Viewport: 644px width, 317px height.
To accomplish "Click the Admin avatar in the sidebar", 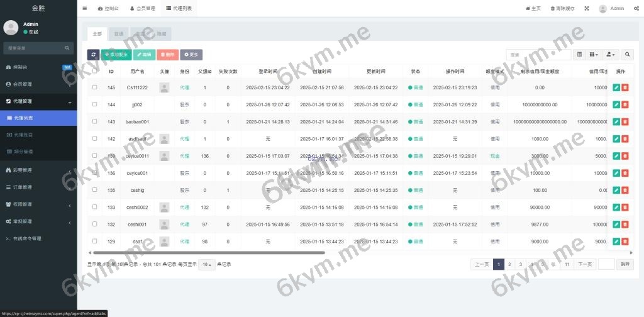I will point(11,28).
